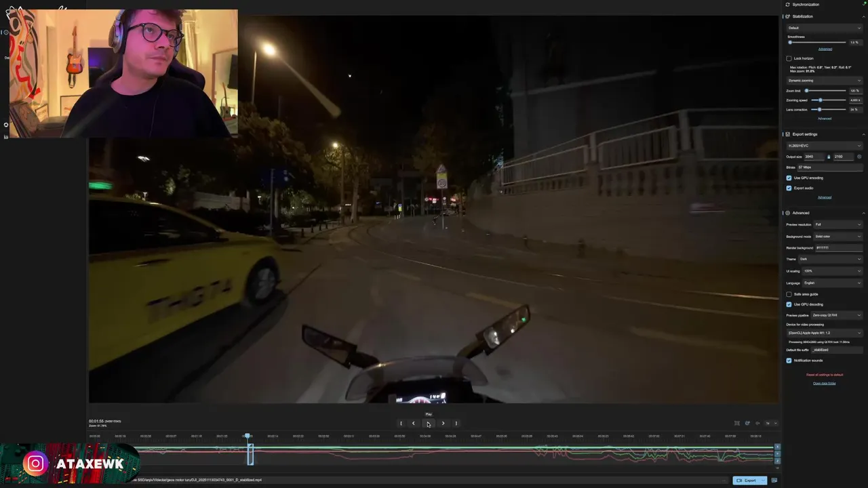Open the Dynamic zooming dropdown
868x488 pixels.
tap(824, 81)
